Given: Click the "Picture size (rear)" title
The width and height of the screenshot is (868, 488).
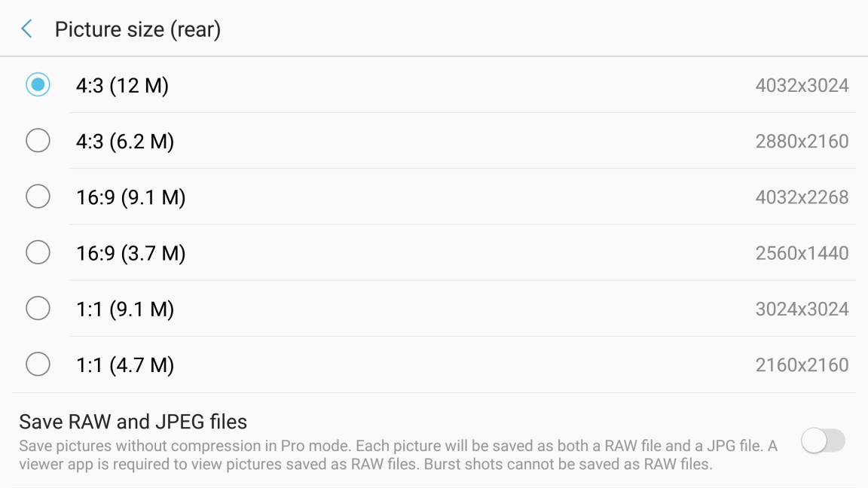Looking at the screenshot, I should (x=137, y=30).
